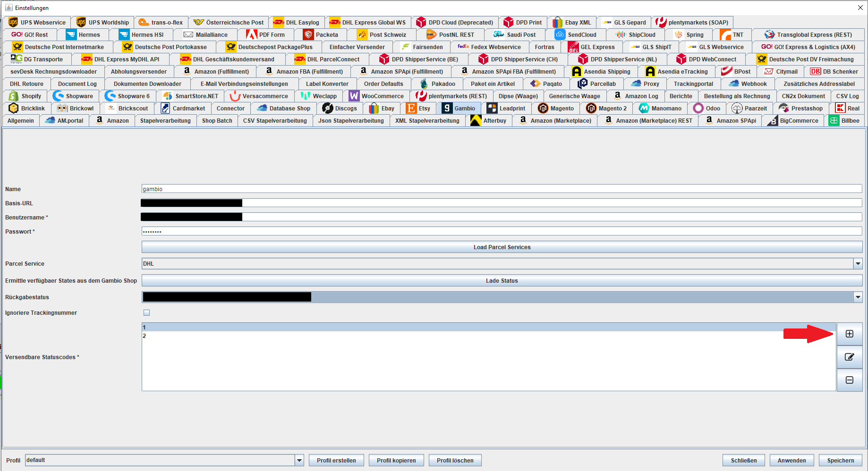
Task: Open the Cardmarket tab
Action: pyautogui.click(x=183, y=108)
